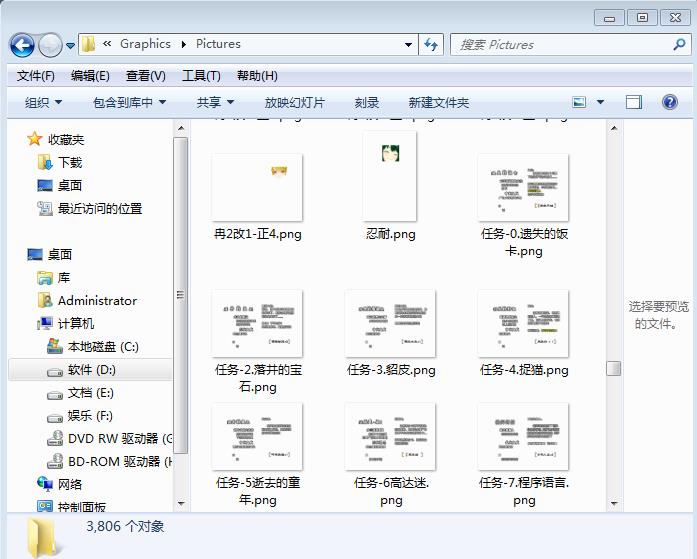
Task: Select the Administrator folder
Action: [97, 301]
